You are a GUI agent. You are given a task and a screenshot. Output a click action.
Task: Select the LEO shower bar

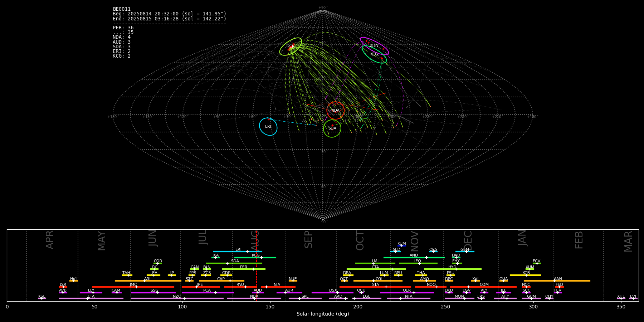click(418, 263)
